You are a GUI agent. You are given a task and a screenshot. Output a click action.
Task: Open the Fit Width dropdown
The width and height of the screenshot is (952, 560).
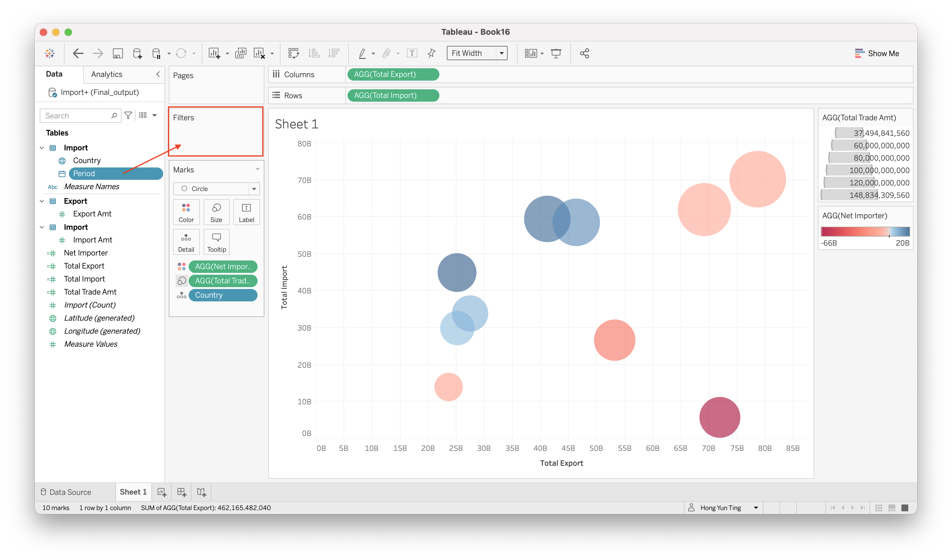pos(501,53)
